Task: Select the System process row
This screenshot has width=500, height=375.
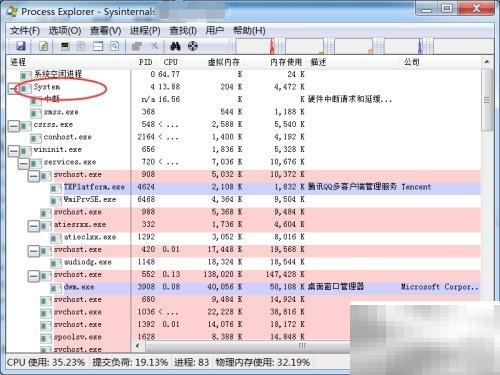Action: tap(244, 88)
